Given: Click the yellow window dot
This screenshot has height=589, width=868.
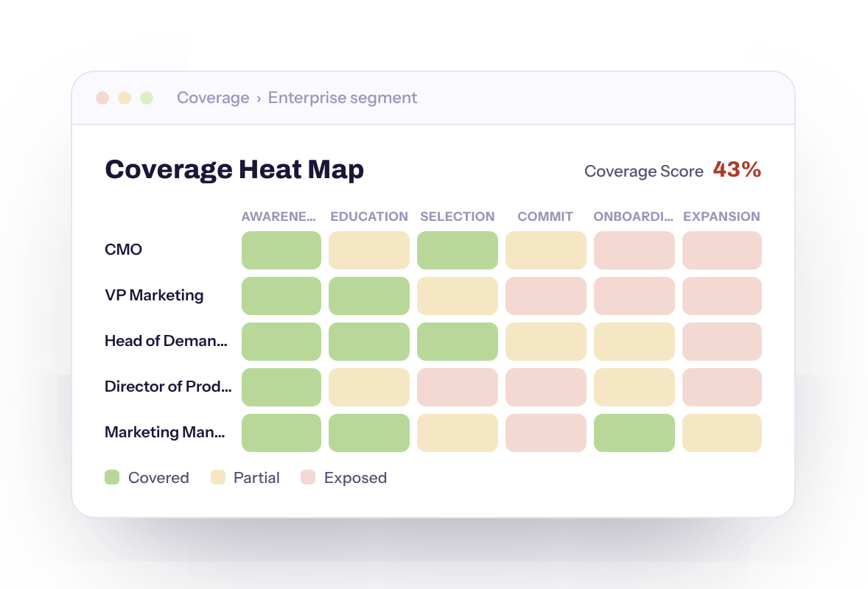Looking at the screenshot, I should pyautogui.click(x=125, y=98).
